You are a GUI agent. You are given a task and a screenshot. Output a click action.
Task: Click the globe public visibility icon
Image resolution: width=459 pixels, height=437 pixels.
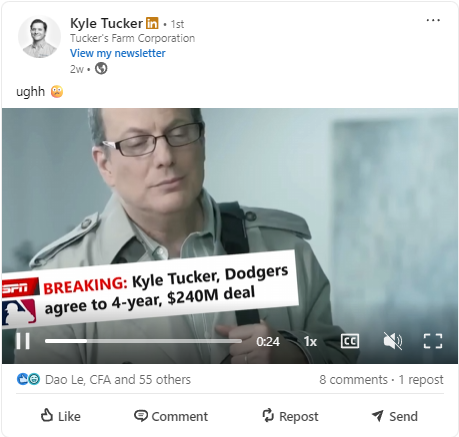point(101,69)
